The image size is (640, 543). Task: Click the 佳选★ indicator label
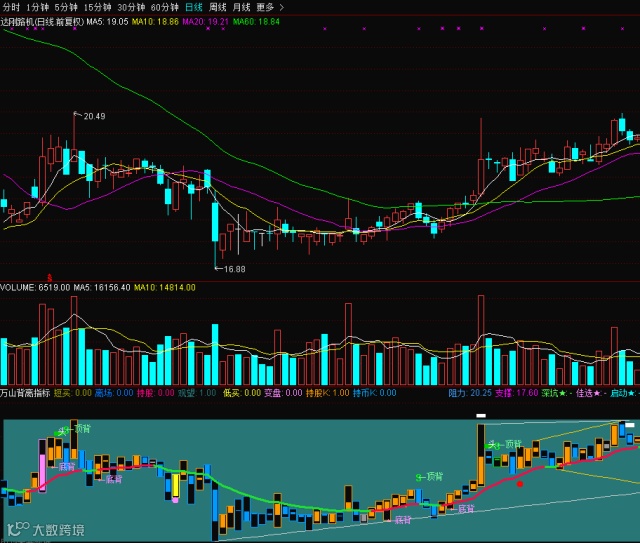click(591, 393)
